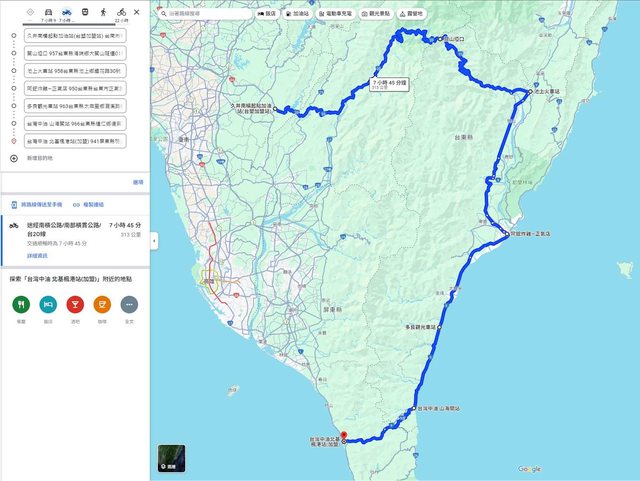Open nearby hotels (飯店) circle icon
Viewport: 640px width, 481px height.
tap(47, 304)
